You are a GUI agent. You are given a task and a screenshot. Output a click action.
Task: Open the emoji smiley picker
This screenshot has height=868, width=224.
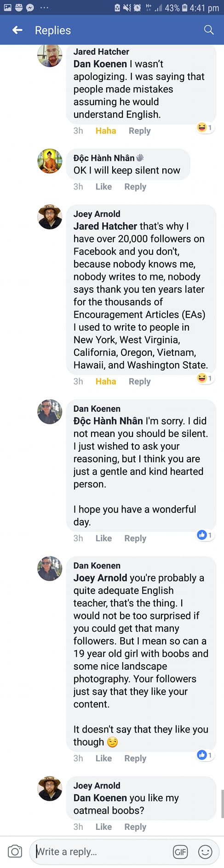pyautogui.click(x=205, y=852)
